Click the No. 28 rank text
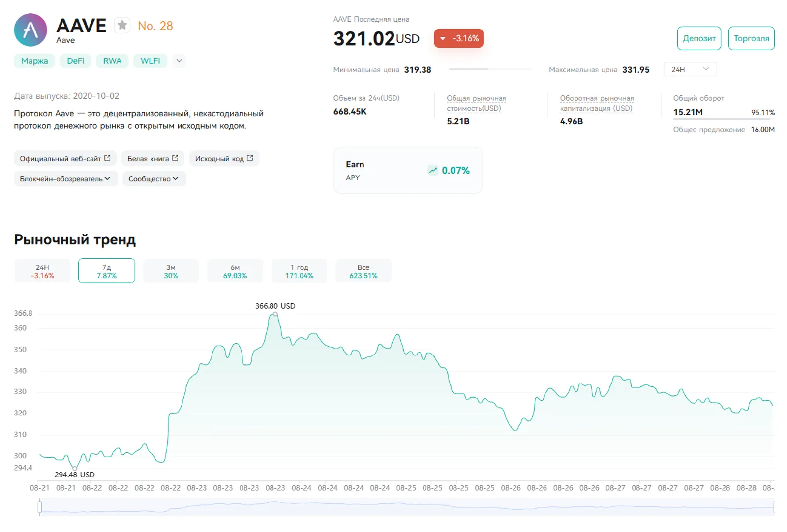This screenshot has width=787, height=532. pos(155,26)
